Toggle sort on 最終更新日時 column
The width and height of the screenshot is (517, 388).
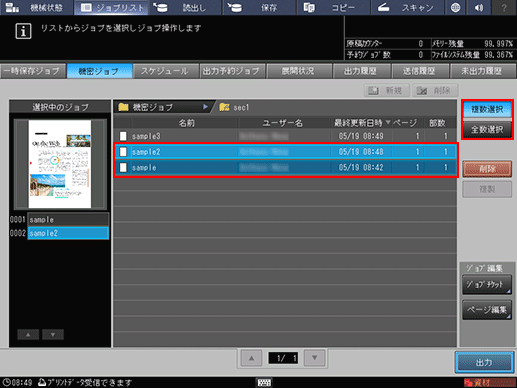pyautogui.click(x=361, y=123)
